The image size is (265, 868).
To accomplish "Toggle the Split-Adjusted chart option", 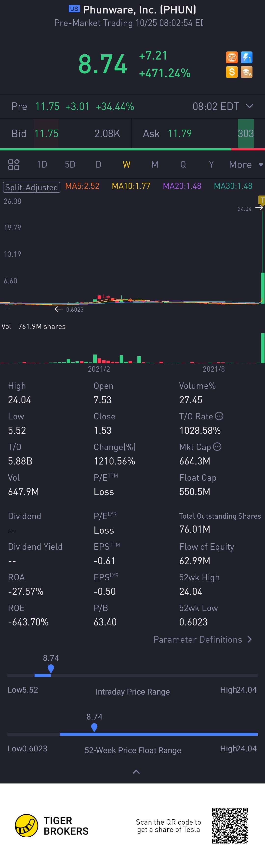I will tap(31, 187).
